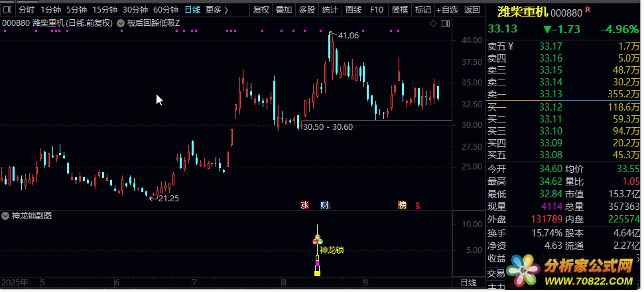The width and height of the screenshot is (644, 292).
Task: Click the 画线 drawing tools button
Action: click(354, 10)
